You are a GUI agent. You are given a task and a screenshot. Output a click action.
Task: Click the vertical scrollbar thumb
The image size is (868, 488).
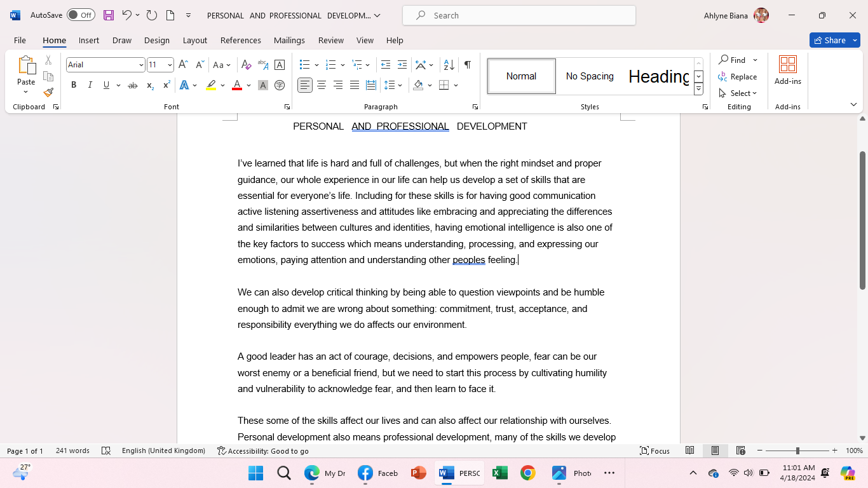tap(862, 220)
